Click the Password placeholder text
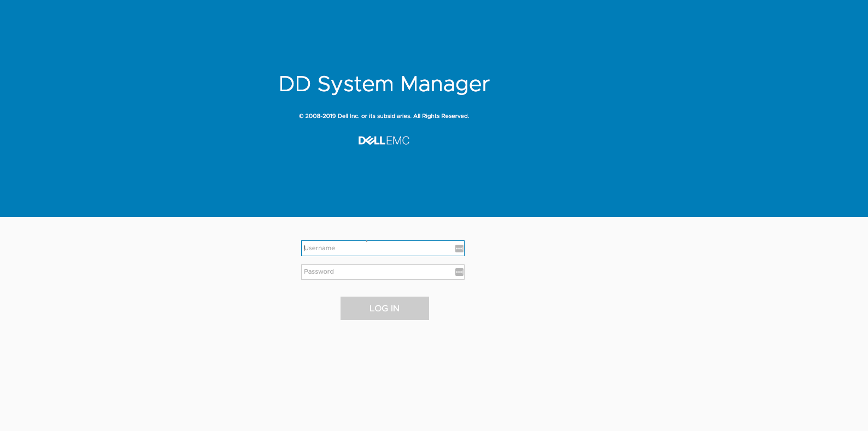This screenshot has height=431, width=868. [319, 272]
